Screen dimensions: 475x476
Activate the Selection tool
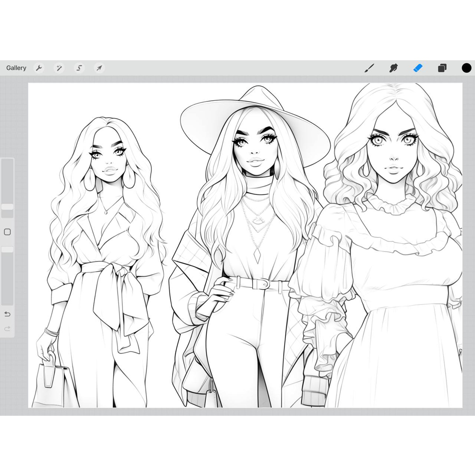point(79,68)
